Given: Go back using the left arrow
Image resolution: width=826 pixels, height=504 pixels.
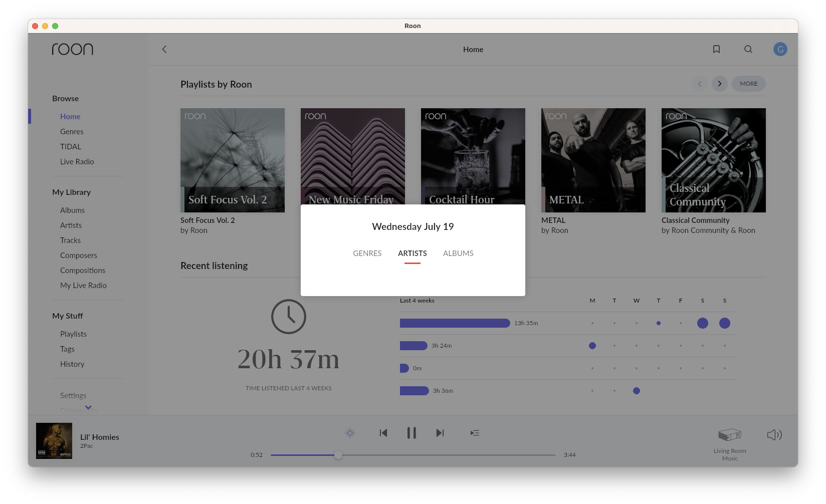Looking at the screenshot, I should 164,49.
